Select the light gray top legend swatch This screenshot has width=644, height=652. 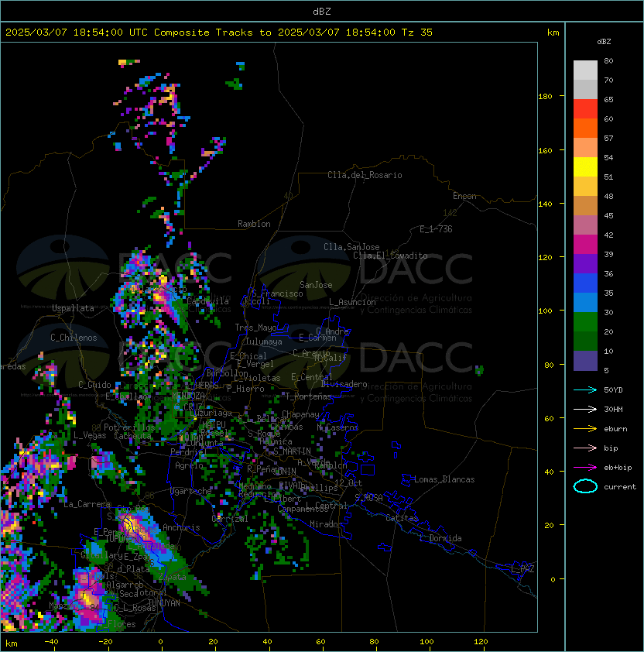(x=585, y=70)
